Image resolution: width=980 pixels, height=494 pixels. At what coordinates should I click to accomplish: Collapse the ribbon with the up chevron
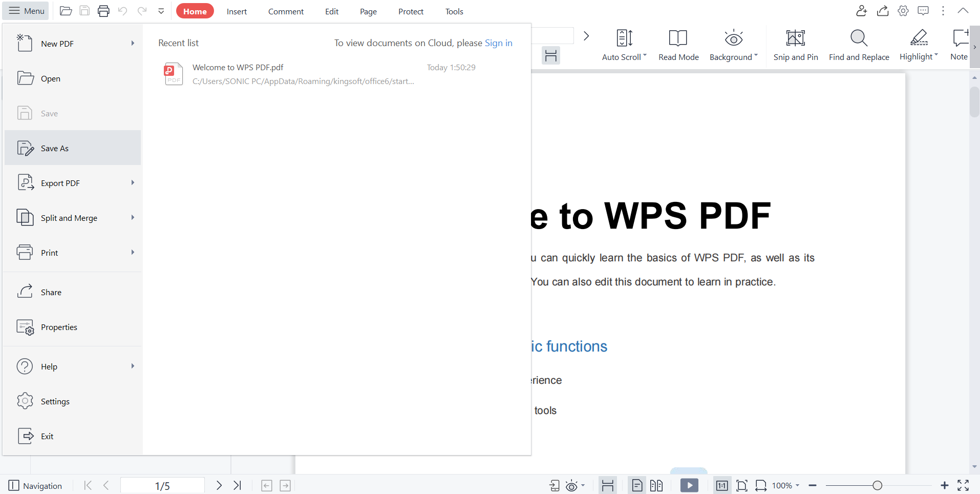(x=963, y=11)
